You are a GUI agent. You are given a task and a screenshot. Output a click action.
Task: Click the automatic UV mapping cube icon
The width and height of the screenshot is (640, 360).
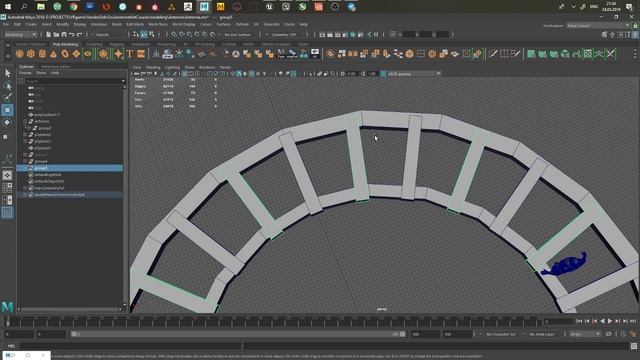pyautogui.click(x=565, y=54)
